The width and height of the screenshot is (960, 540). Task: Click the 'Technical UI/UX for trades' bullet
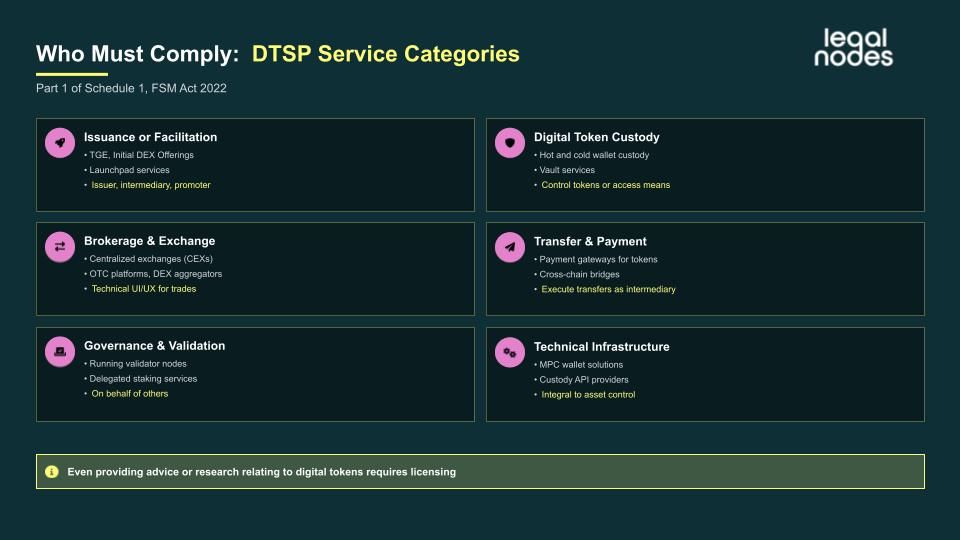[x=140, y=289]
